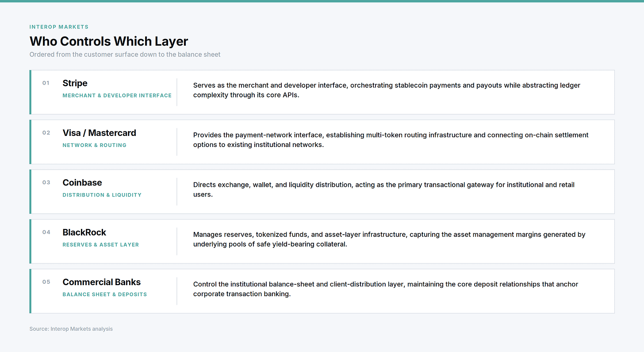The width and height of the screenshot is (644, 352).
Task: Click the description starting "Provides the payment-network interface"
Action: tap(391, 139)
